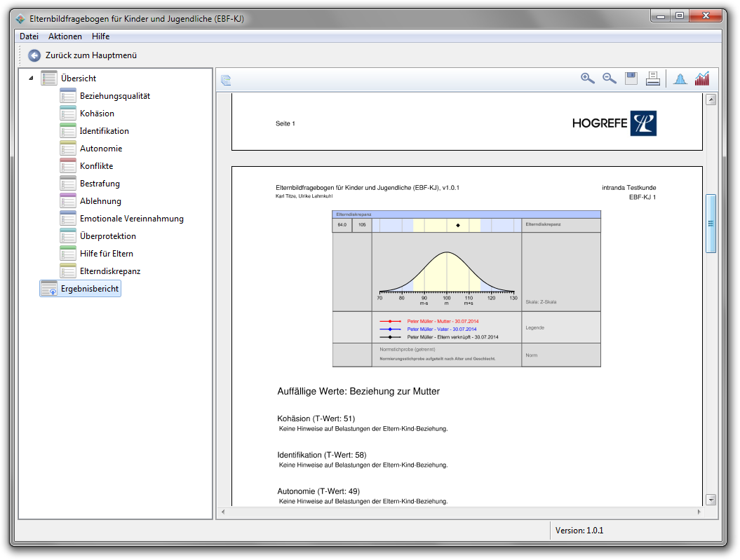Viewport: 740px width, 560px height.
Task: Click the black diamond marker on Elterndiskrepanz scale
Action: 458,225
